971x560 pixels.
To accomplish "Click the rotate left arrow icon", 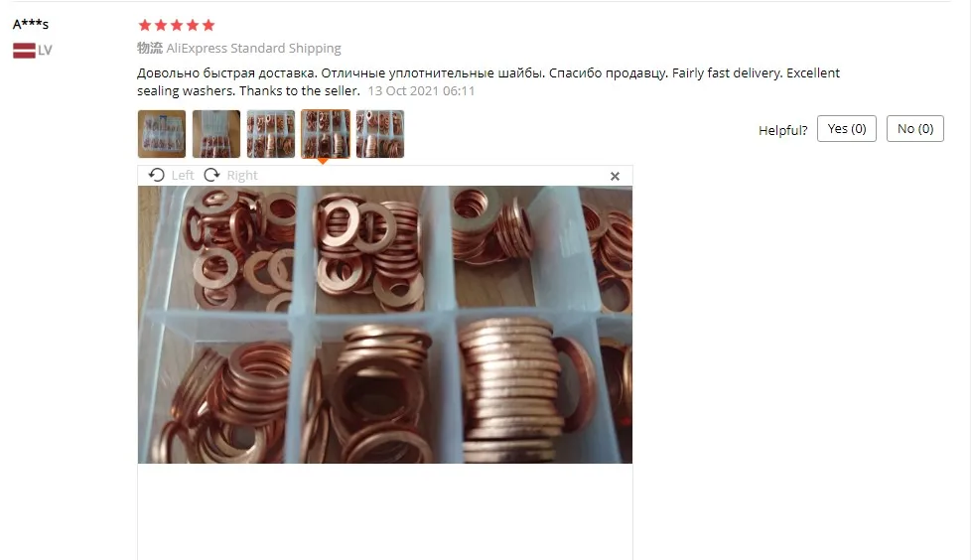I will pyautogui.click(x=157, y=176).
